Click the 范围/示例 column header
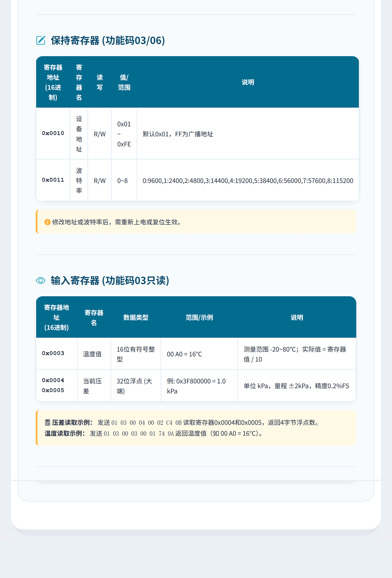The height and width of the screenshot is (578, 392). click(x=199, y=317)
